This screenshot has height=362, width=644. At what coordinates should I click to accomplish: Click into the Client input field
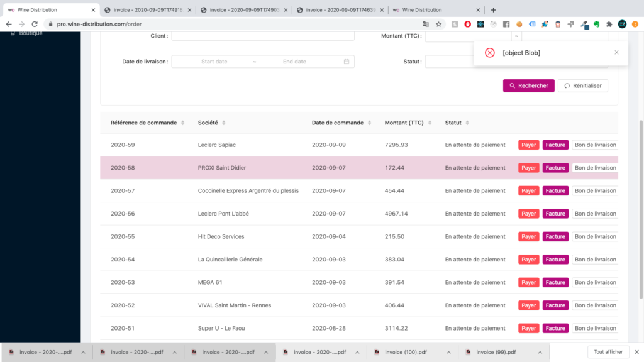click(x=262, y=36)
